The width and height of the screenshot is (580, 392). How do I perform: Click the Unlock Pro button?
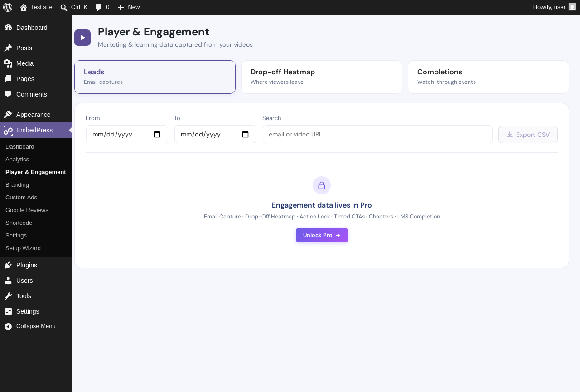pos(322,235)
